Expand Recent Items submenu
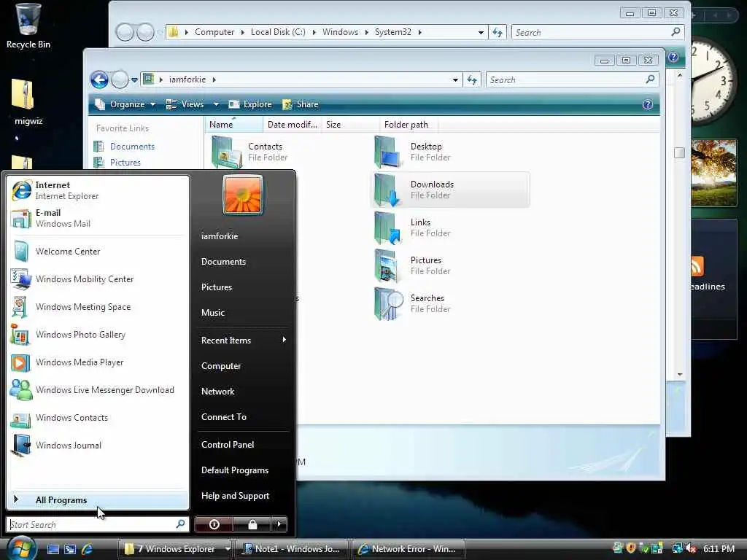This screenshot has width=747, height=560. 243,341
